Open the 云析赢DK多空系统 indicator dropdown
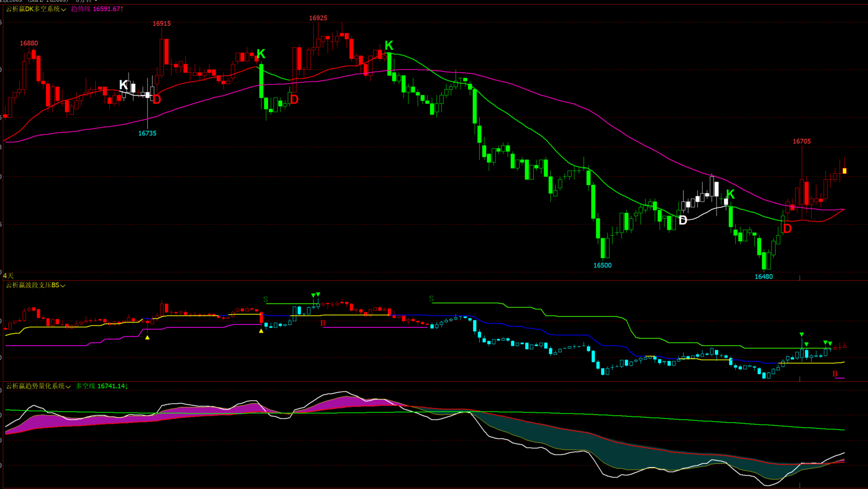Viewport: 868px width, 489px height. click(x=63, y=10)
